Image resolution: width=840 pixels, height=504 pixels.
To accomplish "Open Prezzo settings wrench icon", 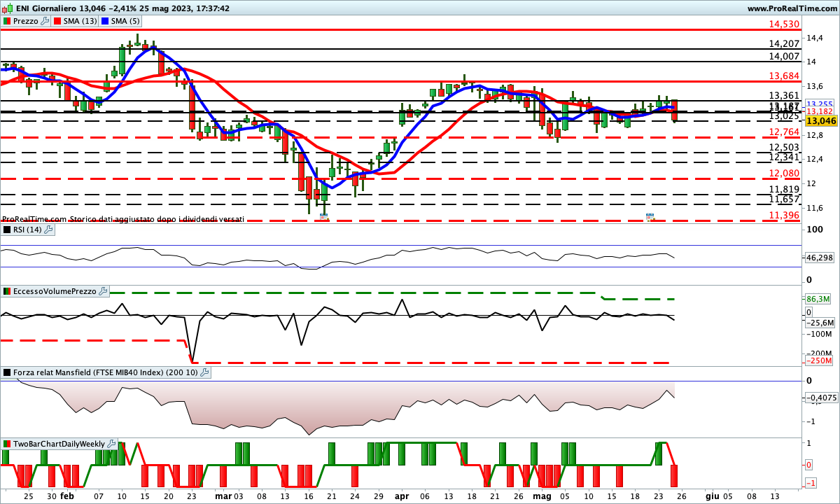I will click(x=45, y=21).
